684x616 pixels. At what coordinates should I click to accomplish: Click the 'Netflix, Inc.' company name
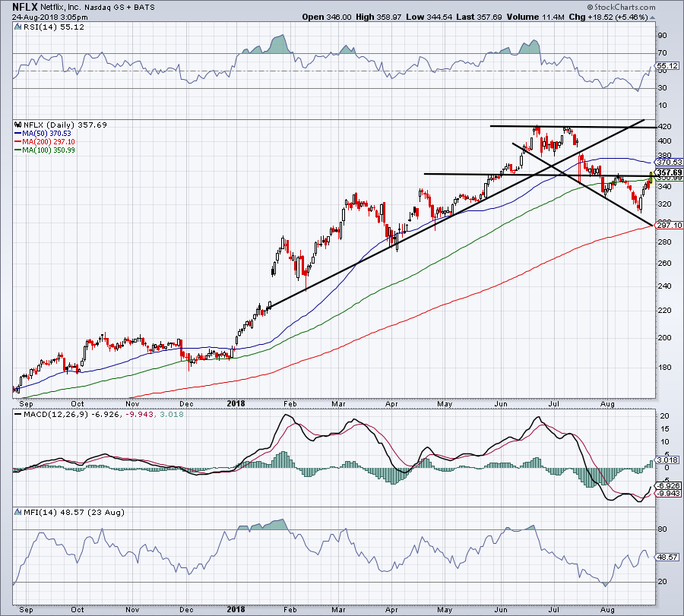coord(61,8)
